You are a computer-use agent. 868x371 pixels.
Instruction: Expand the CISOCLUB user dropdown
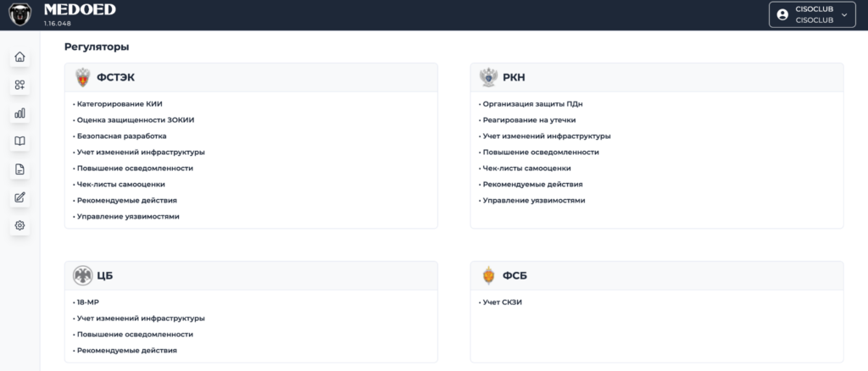812,15
